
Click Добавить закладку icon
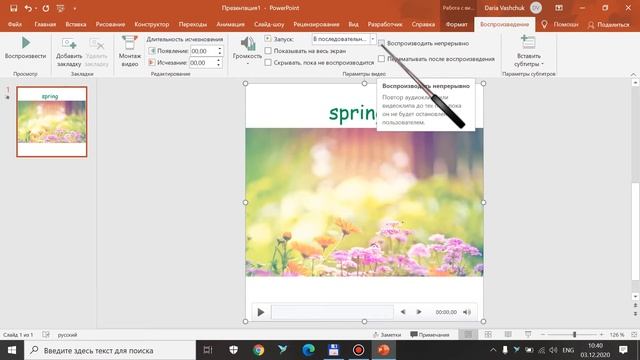point(69,52)
